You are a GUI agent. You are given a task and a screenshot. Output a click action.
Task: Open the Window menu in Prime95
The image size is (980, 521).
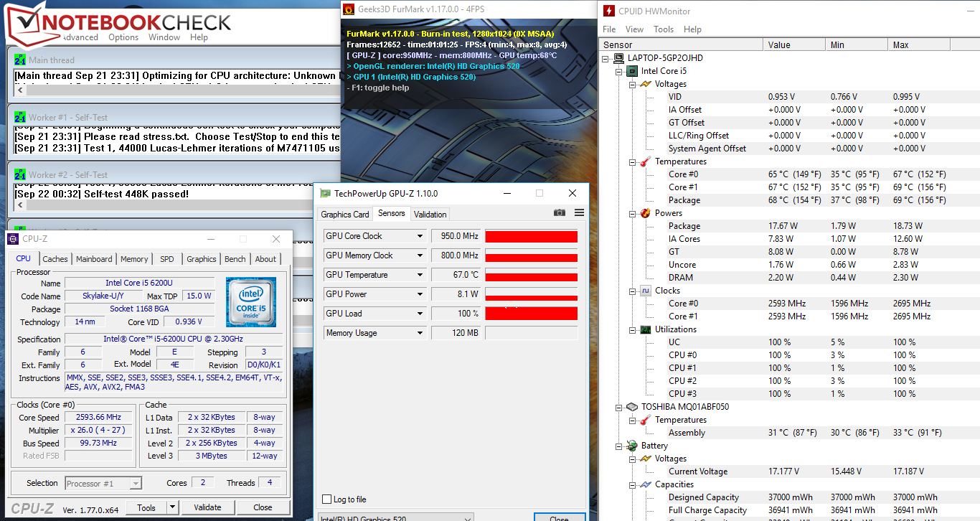click(x=164, y=37)
